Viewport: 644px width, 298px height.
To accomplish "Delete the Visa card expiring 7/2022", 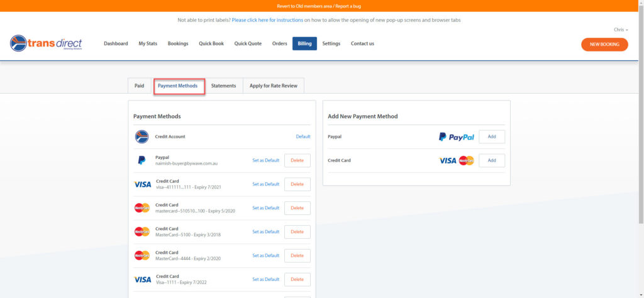I will click(297, 280).
